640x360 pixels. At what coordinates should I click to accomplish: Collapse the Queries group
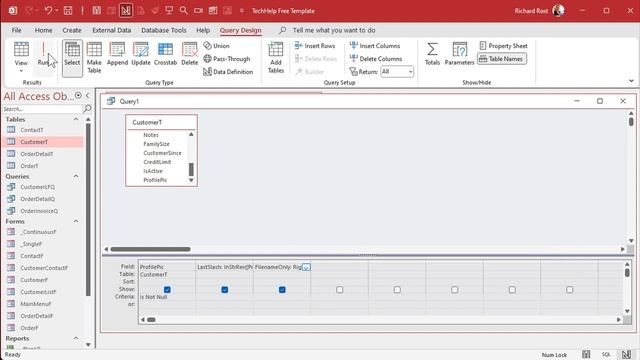coord(76,176)
